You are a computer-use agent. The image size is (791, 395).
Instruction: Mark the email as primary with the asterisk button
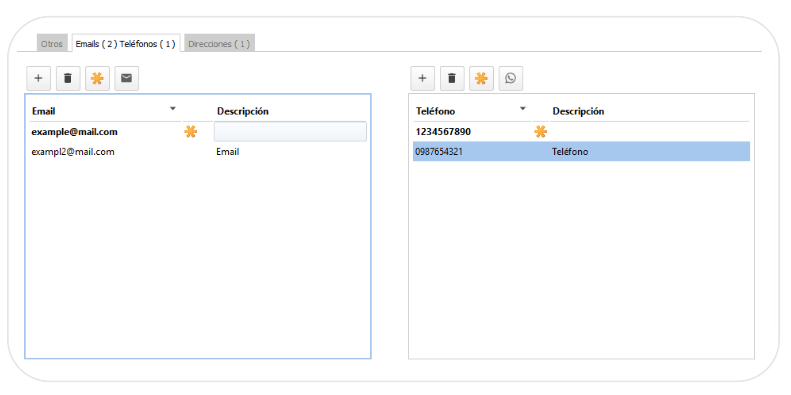(97, 79)
